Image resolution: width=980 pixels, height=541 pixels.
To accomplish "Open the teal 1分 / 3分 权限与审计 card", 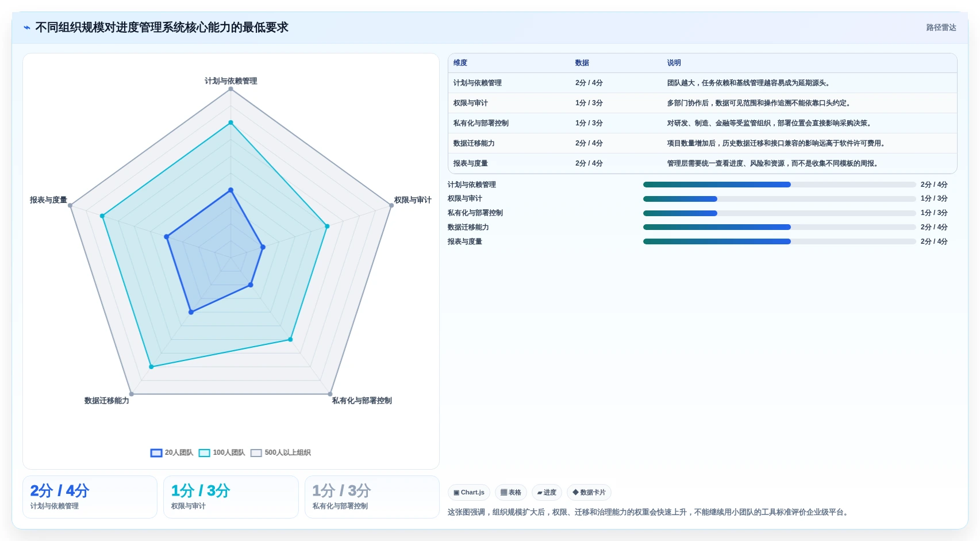I will (x=231, y=497).
